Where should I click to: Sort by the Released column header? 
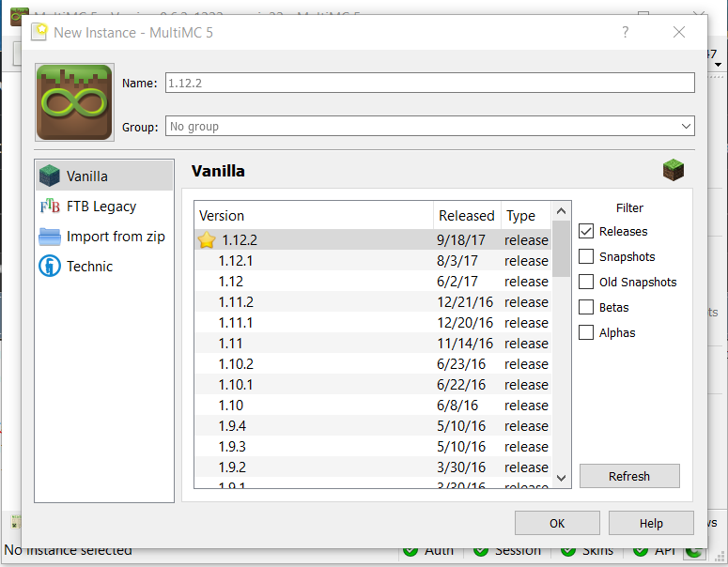point(467,215)
